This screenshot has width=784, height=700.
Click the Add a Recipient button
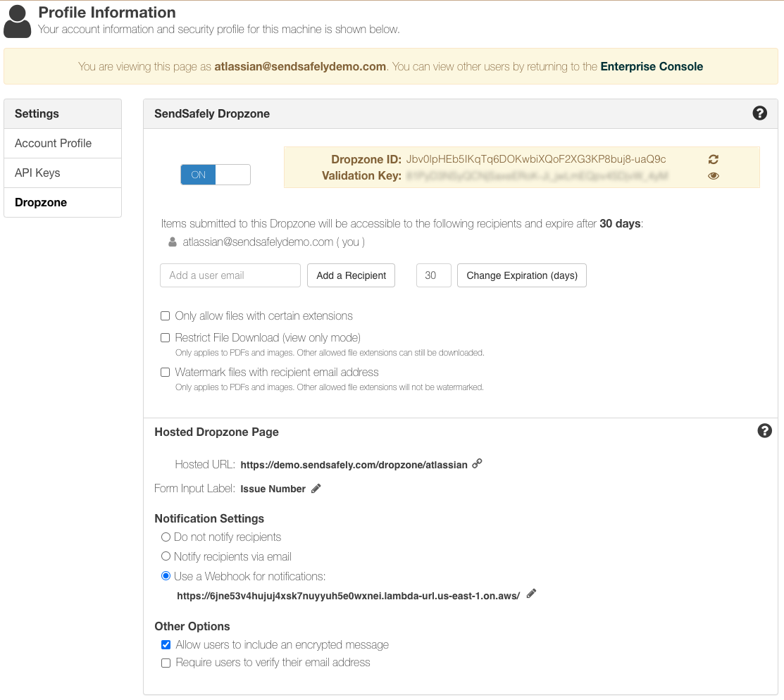point(351,275)
